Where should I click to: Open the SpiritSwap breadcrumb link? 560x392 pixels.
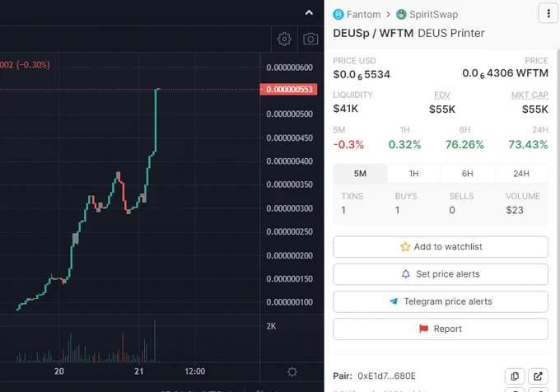click(x=433, y=14)
